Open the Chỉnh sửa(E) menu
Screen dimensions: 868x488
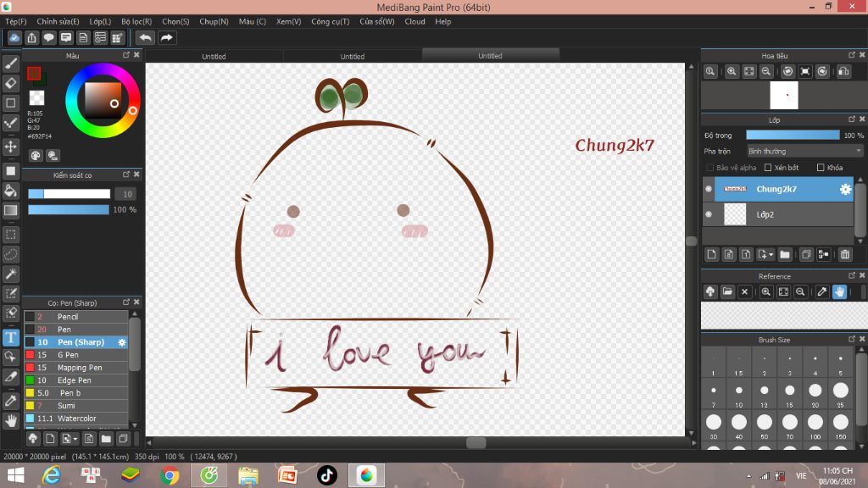[x=58, y=21]
